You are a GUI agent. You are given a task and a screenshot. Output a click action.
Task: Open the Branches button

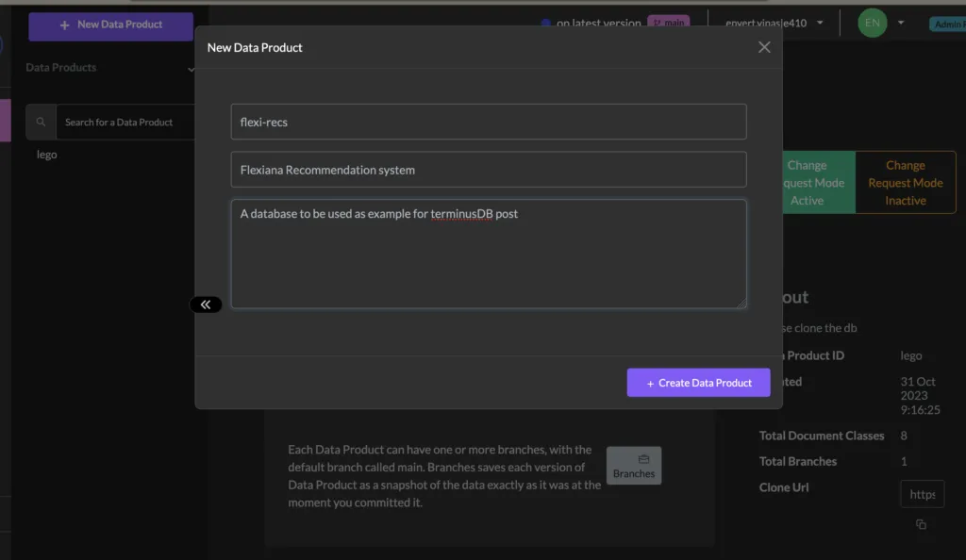point(633,465)
